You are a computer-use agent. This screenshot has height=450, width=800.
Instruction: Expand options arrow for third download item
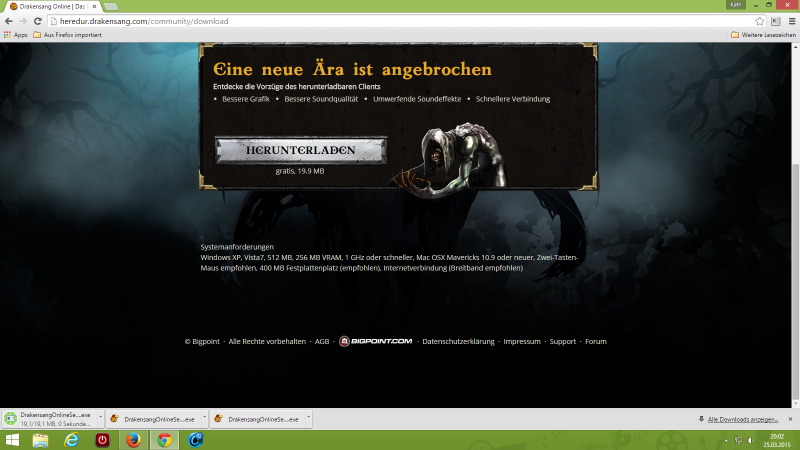pos(309,418)
